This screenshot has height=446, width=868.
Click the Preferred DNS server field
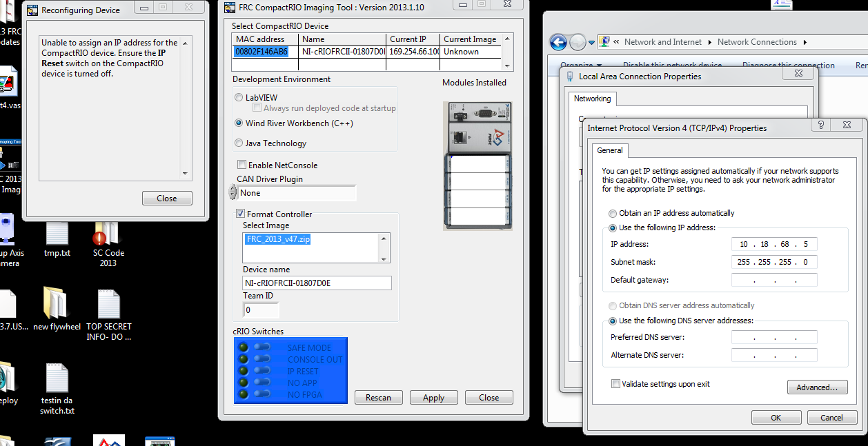click(774, 337)
